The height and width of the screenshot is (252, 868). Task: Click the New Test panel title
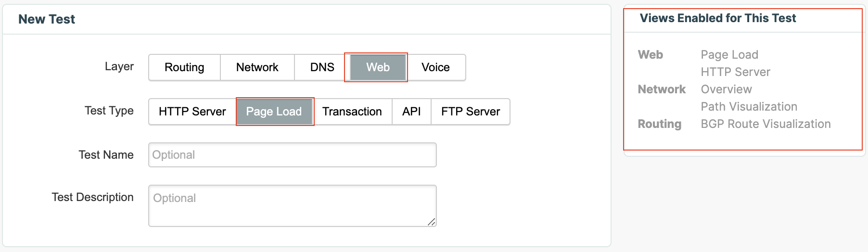[47, 19]
